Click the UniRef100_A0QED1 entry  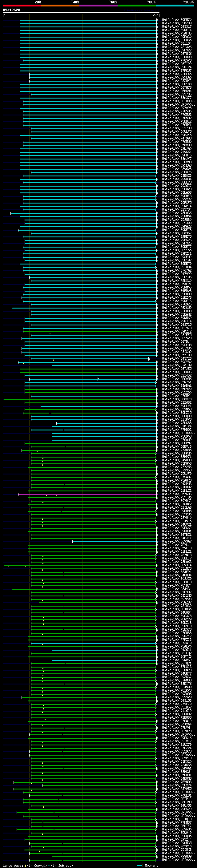177,796
